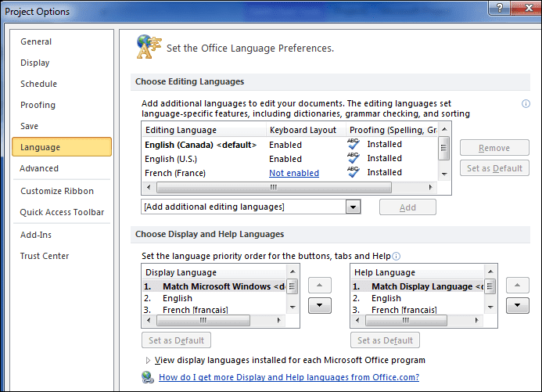Click Set as Default under Help Language
Image resolution: width=542 pixels, height=392 pixels.
(x=385, y=340)
